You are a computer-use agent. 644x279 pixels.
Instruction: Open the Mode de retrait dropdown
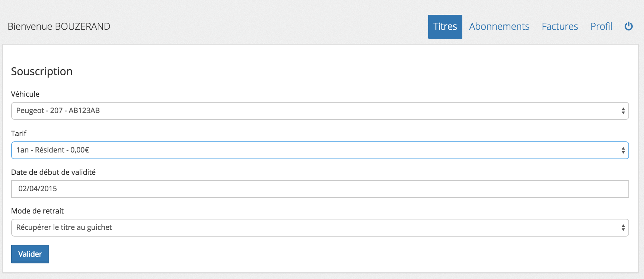[x=320, y=228]
